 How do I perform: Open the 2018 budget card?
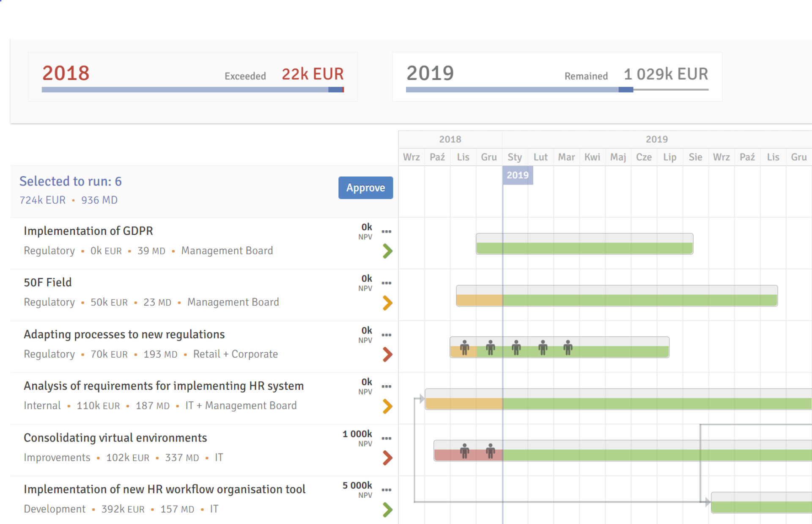point(193,77)
